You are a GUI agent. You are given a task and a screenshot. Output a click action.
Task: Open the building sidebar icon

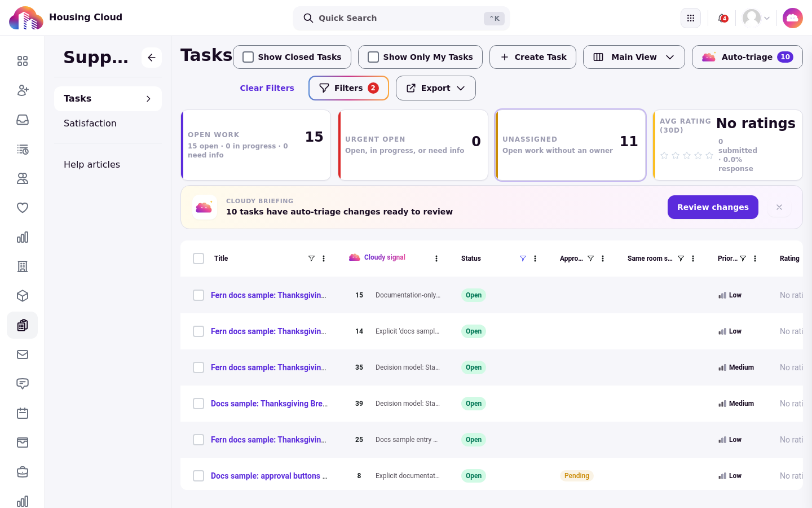(x=23, y=266)
